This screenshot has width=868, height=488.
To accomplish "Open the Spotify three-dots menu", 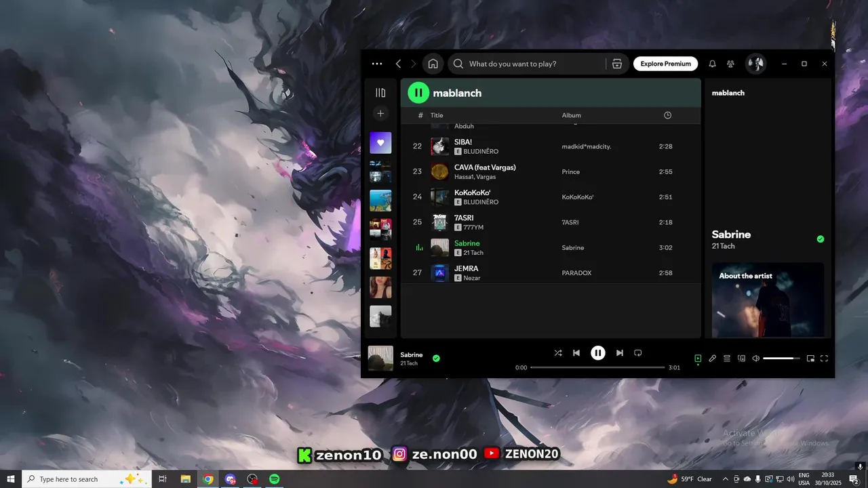I will [377, 64].
